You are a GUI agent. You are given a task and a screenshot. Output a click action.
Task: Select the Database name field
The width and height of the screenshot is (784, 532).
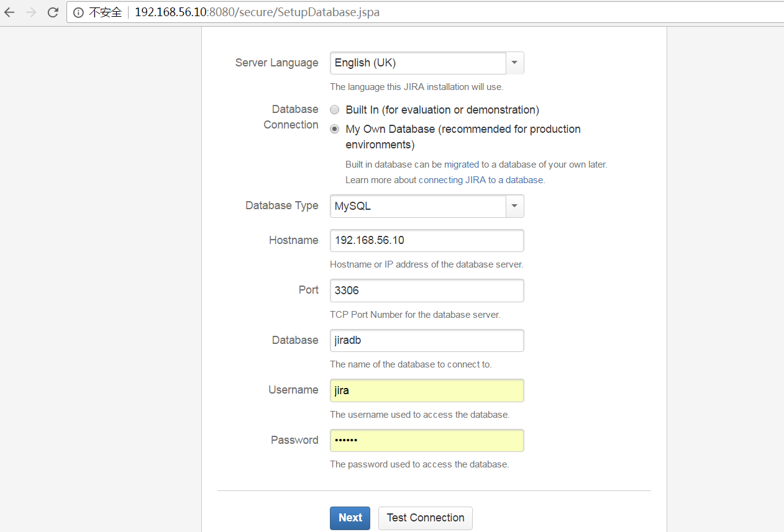point(426,340)
